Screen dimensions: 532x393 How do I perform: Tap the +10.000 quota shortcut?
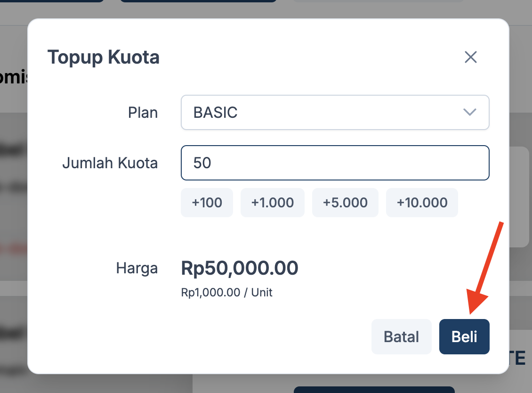click(x=422, y=203)
